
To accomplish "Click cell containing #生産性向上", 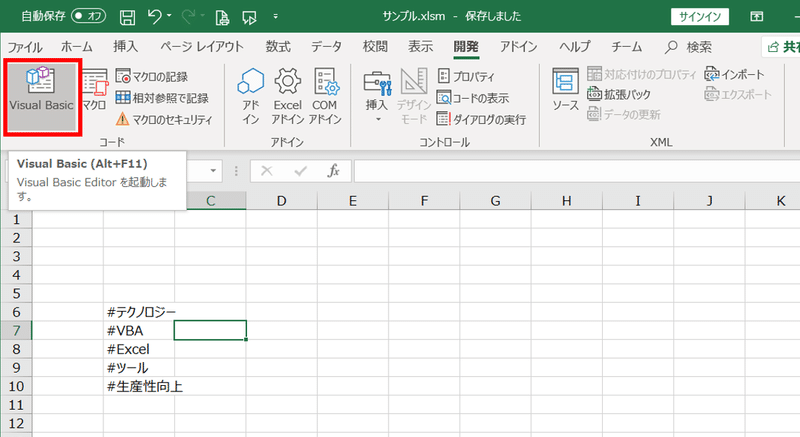I will click(139, 386).
